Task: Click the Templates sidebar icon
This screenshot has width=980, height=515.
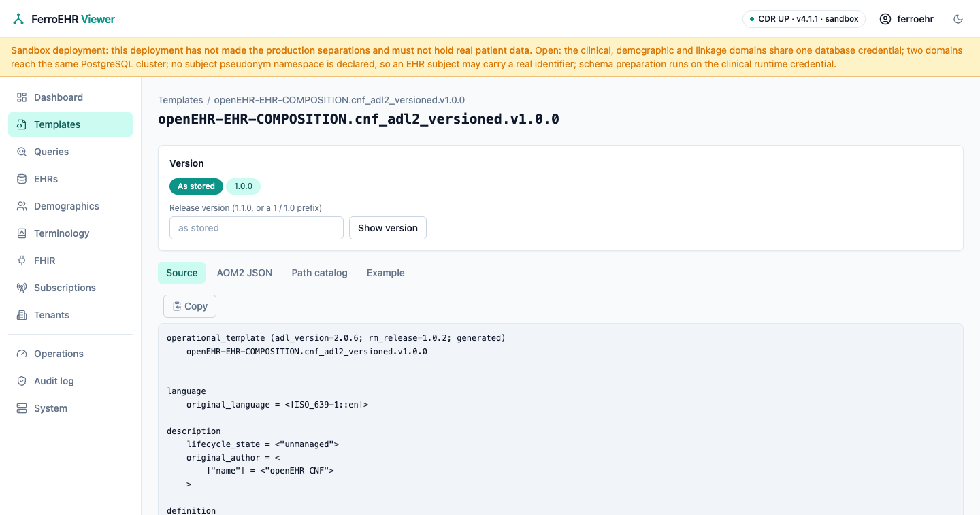Action: pyautogui.click(x=22, y=124)
